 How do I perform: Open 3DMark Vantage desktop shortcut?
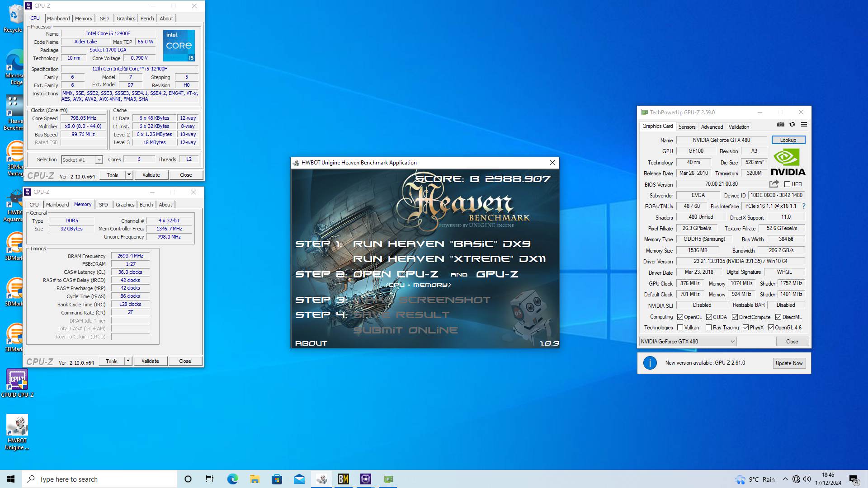[x=14, y=158]
